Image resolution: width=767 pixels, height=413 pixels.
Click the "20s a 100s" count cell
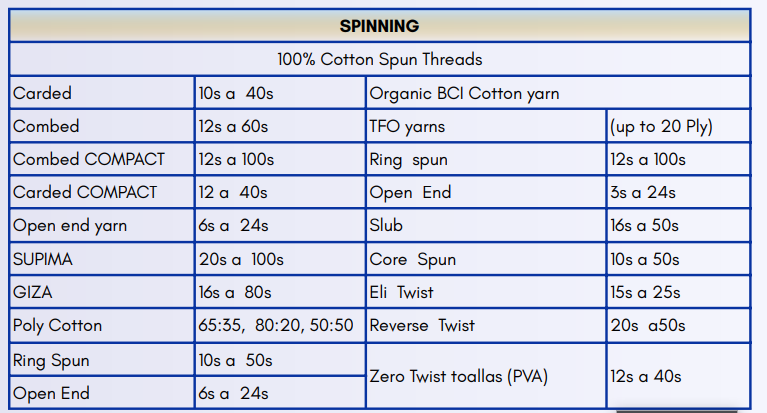pyautogui.click(x=241, y=259)
